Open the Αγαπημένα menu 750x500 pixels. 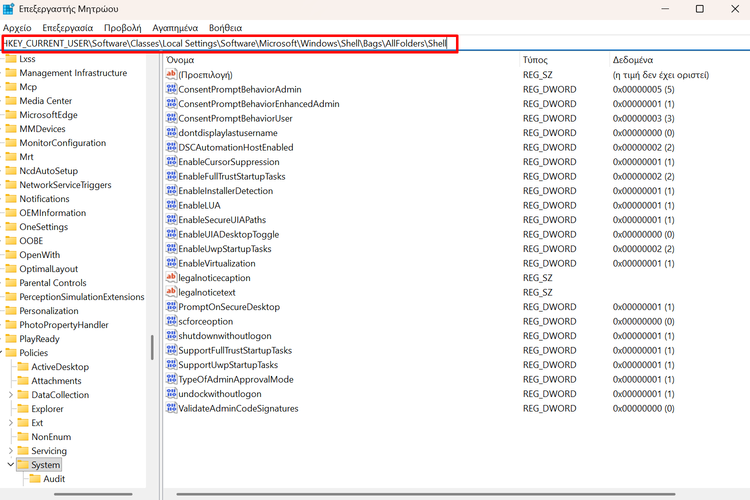click(175, 28)
